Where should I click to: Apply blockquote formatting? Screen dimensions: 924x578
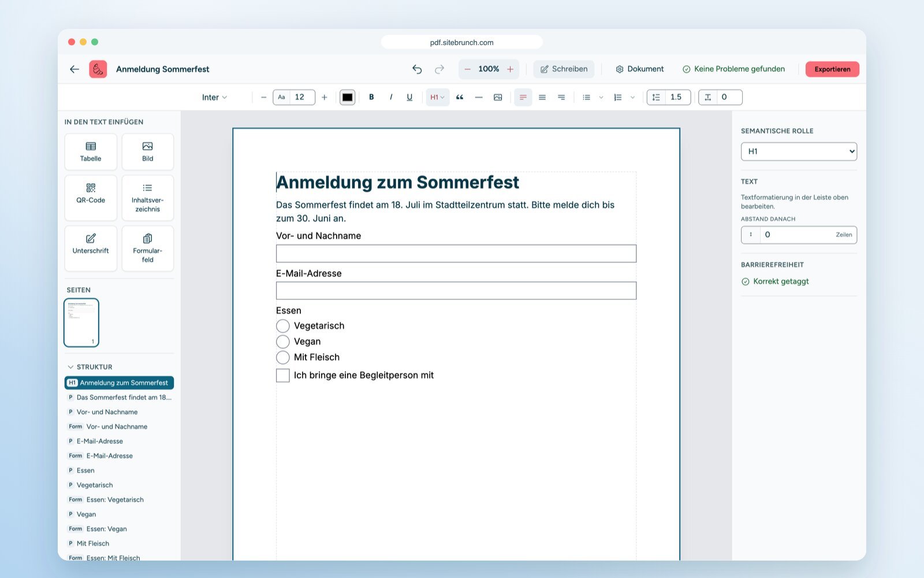click(460, 97)
